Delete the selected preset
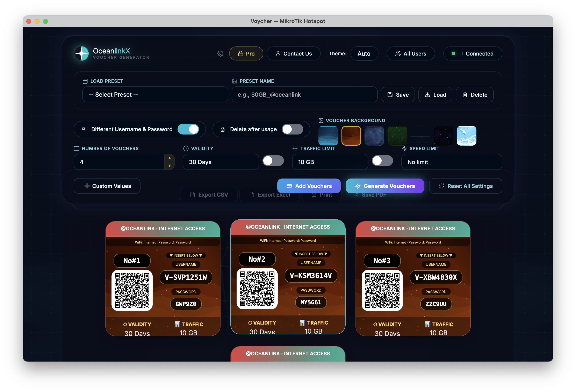The width and height of the screenshot is (576, 392). pos(475,95)
